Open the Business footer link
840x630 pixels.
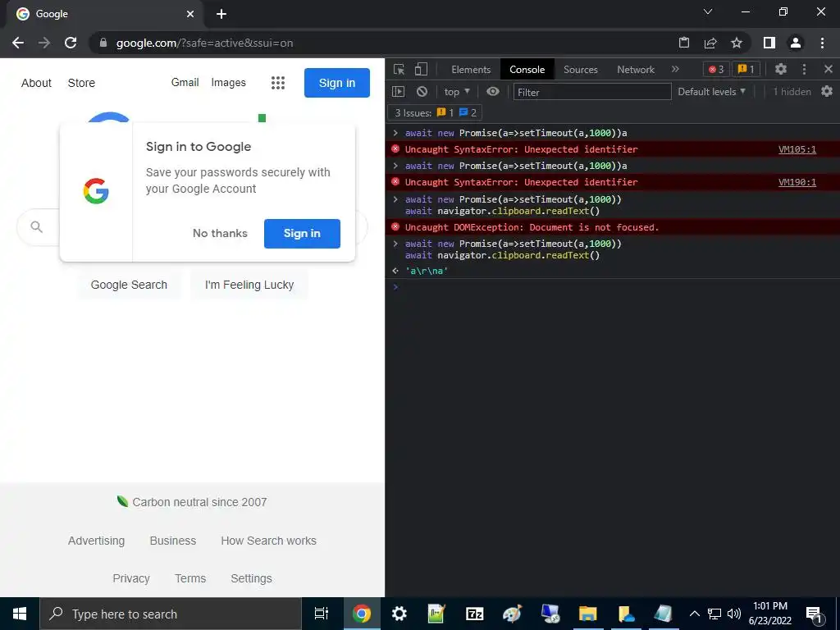(x=173, y=541)
